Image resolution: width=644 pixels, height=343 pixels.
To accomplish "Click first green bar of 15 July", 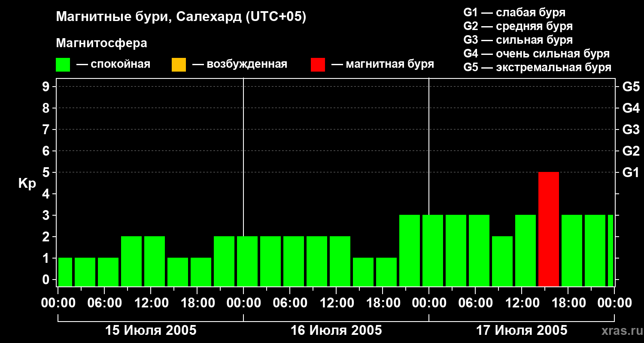I will coord(65,272).
